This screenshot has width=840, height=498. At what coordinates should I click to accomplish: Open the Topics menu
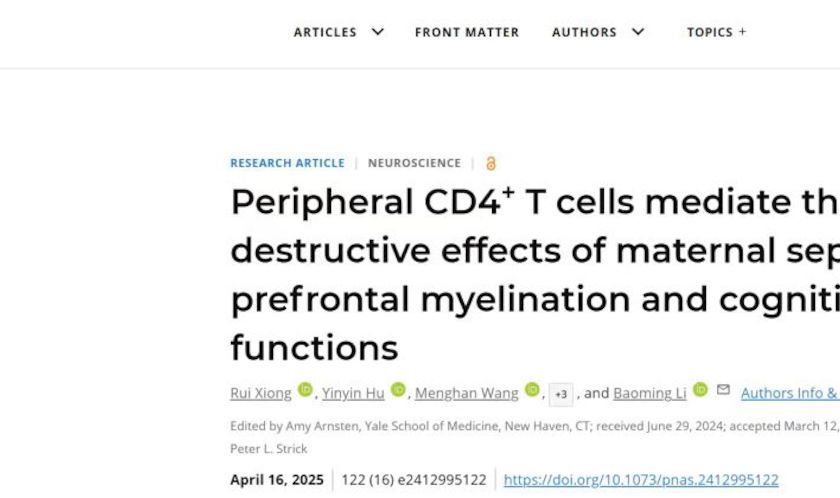[716, 32]
